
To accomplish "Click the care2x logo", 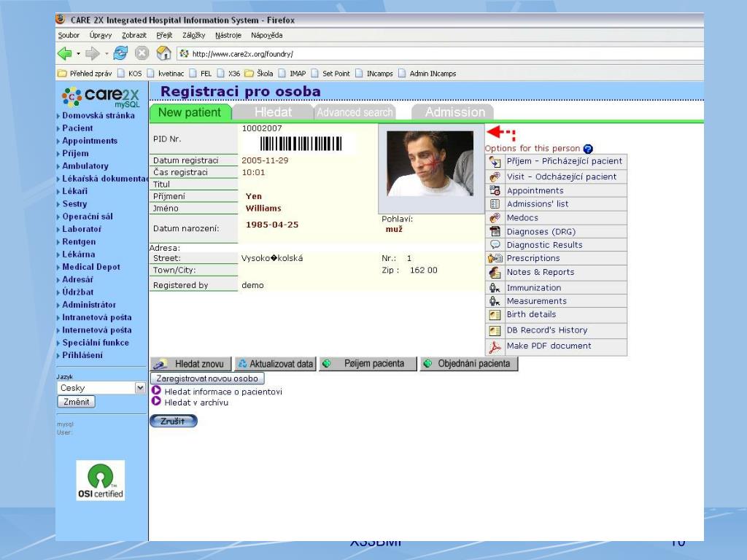I will coord(101,97).
